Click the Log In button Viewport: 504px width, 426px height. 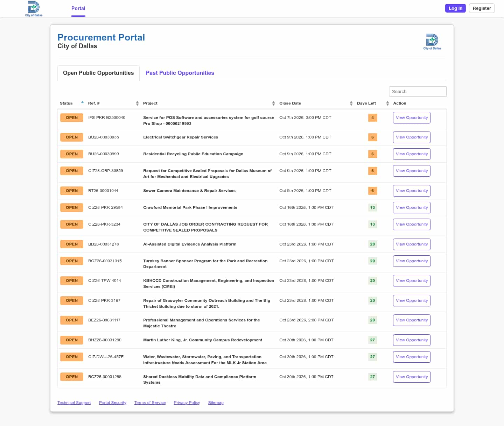[x=455, y=8]
